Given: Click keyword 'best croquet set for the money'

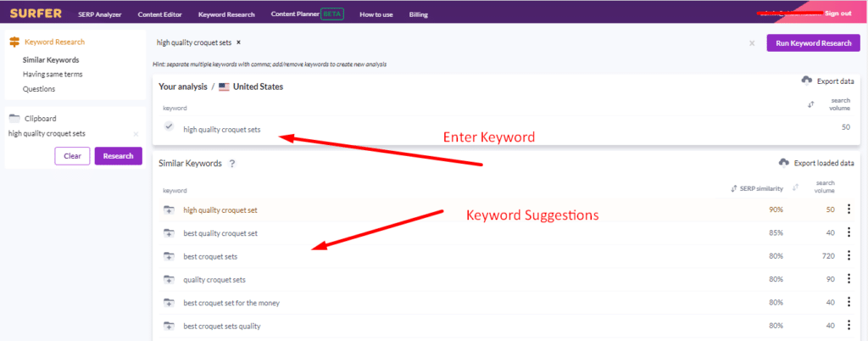Looking at the screenshot, I should coord(231,304).
